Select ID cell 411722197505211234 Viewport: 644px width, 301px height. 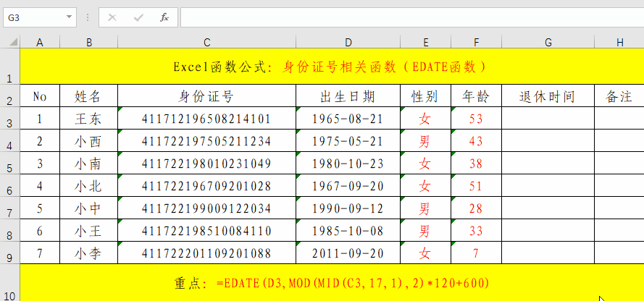[x=206, y=141]
